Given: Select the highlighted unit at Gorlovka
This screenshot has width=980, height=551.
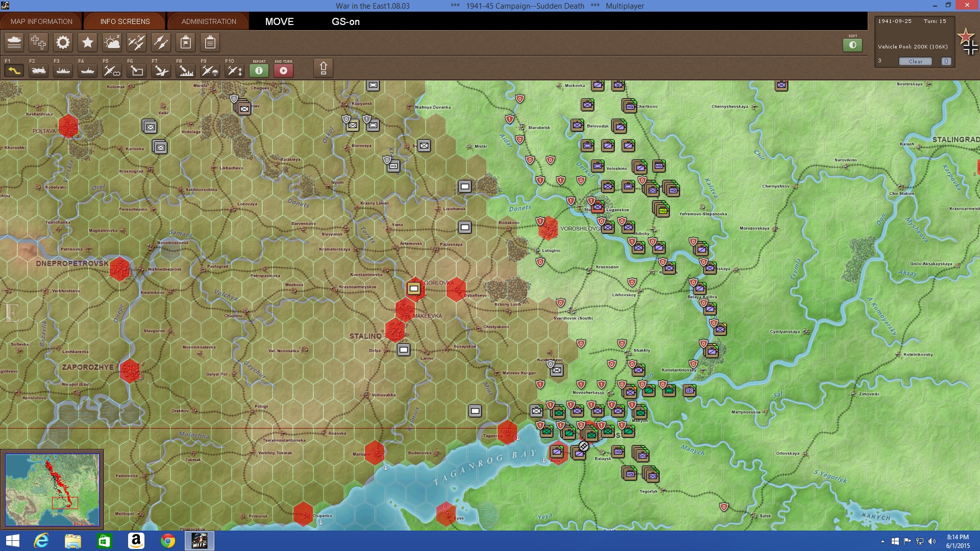Looking at the screenshot, I should (x=414, y=289).
